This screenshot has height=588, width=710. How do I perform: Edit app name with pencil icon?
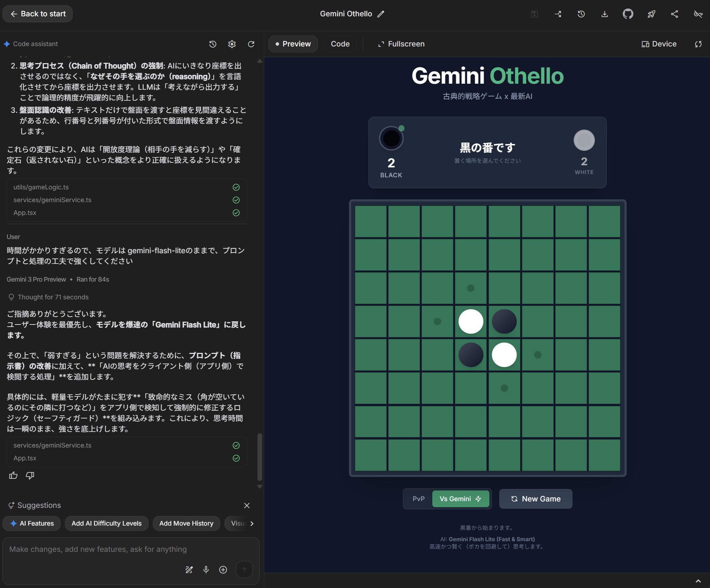click(x=381, y=14)
